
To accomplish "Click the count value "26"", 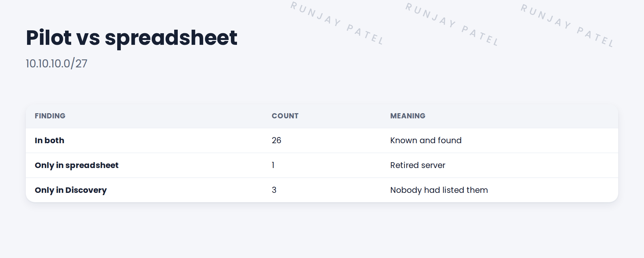I will [x=276, y=140].
